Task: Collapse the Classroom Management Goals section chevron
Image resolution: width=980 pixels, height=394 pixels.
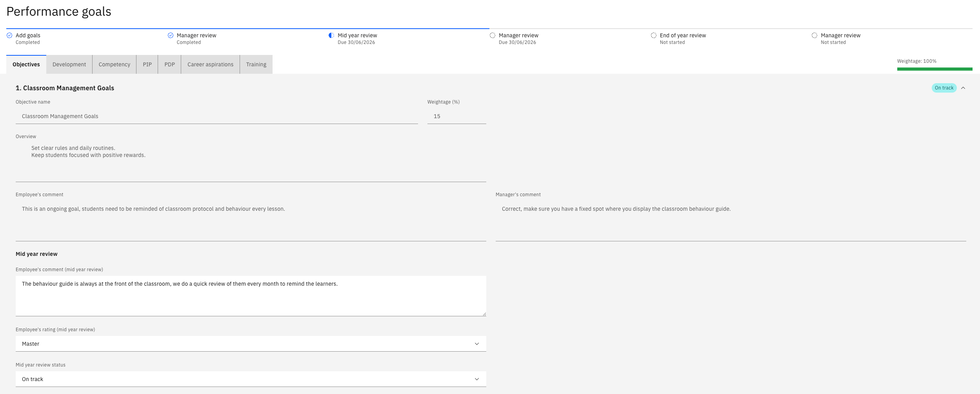Action: click(x=963, y=88)
